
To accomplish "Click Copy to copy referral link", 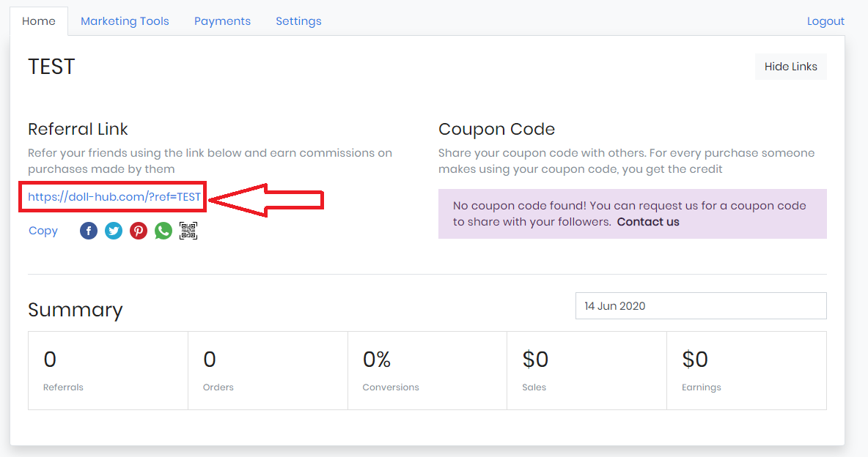I will point(43,231).
